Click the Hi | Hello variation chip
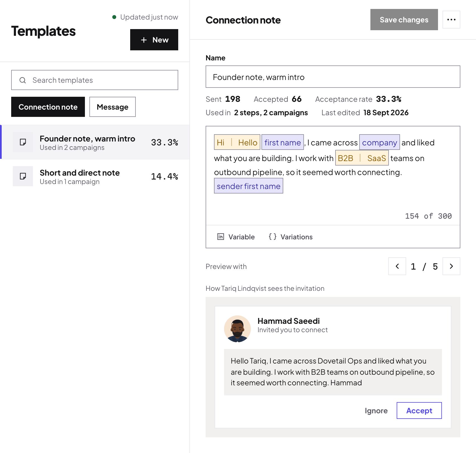 click(237, 142)
